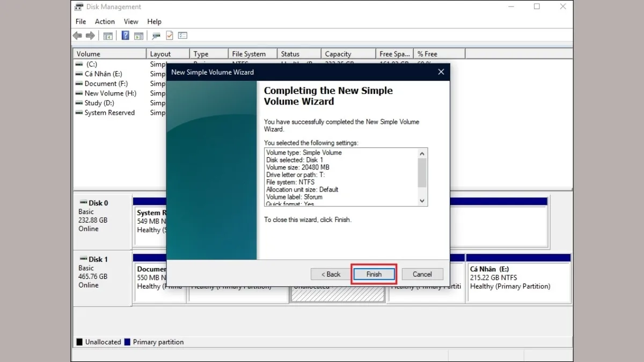Select the Study (D:) volume row
Screen dimensions: 644x362
[99, 103]
